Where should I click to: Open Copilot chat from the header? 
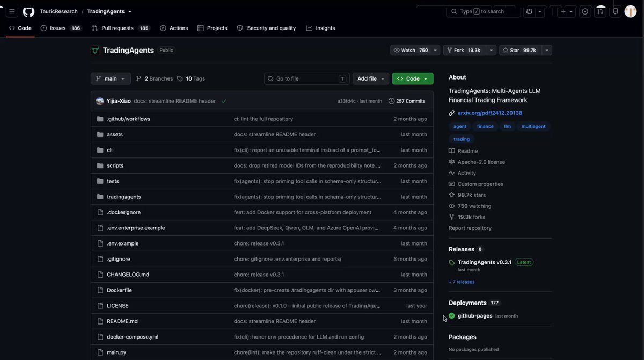[x=530, y=11]
